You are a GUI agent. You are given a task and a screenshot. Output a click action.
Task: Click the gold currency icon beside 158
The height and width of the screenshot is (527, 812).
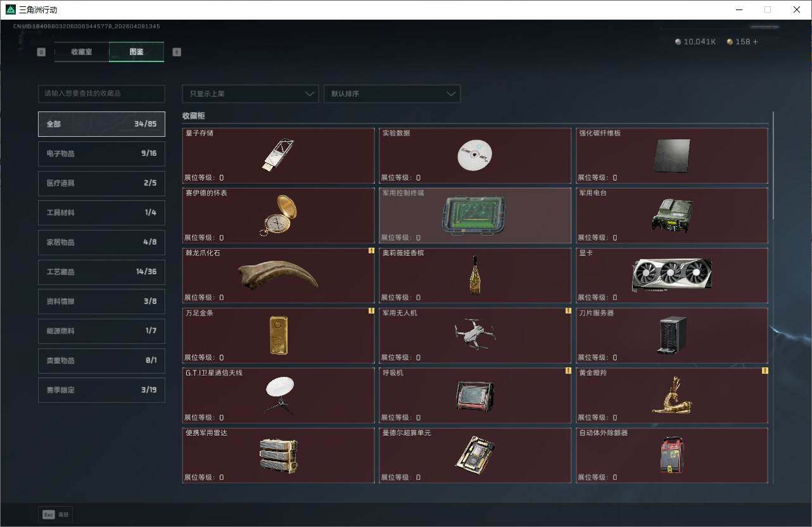click(x=730, y=42)
